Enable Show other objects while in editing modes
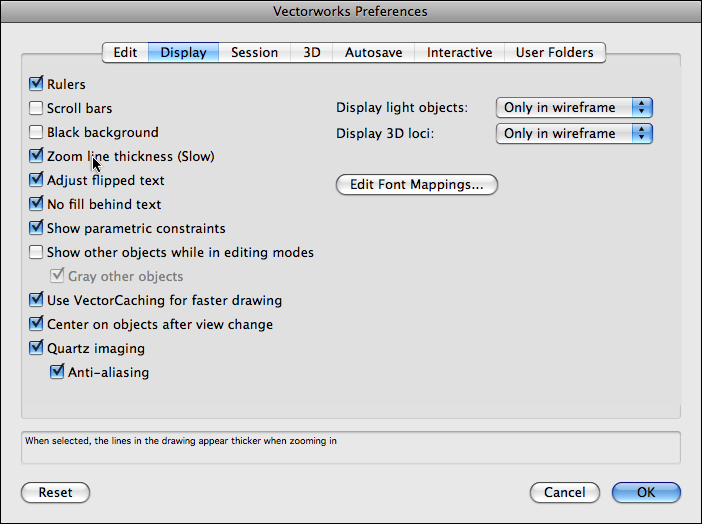 coord(37,253)
